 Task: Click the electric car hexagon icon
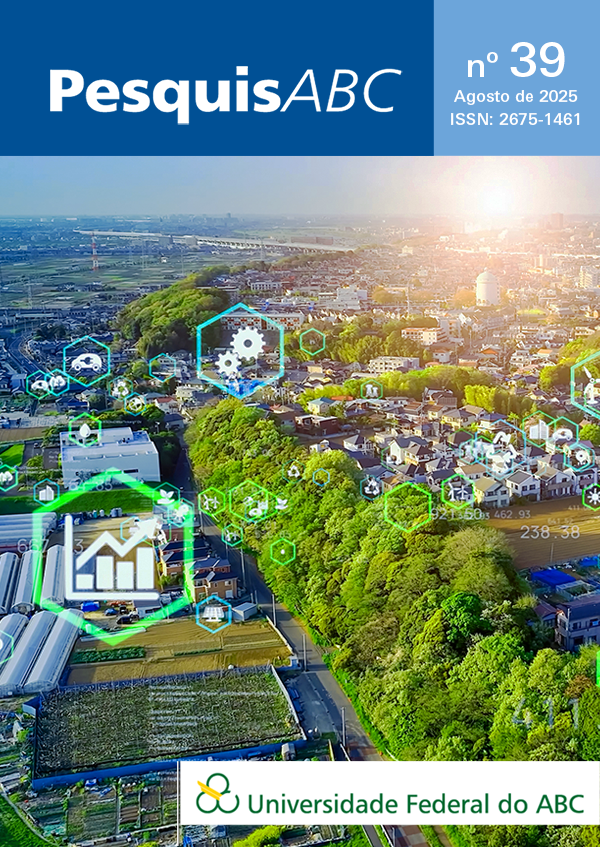(87, 362)
